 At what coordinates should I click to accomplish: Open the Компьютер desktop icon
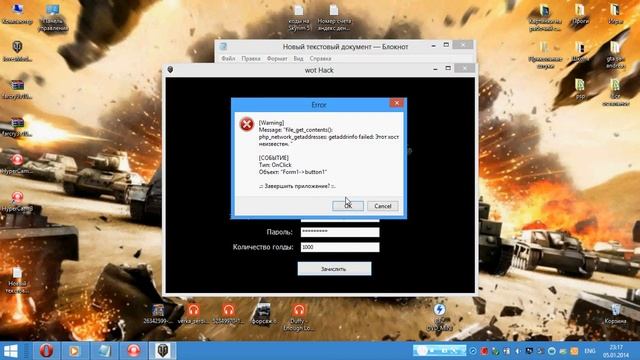pyautogui.click(x=17, y=13)
